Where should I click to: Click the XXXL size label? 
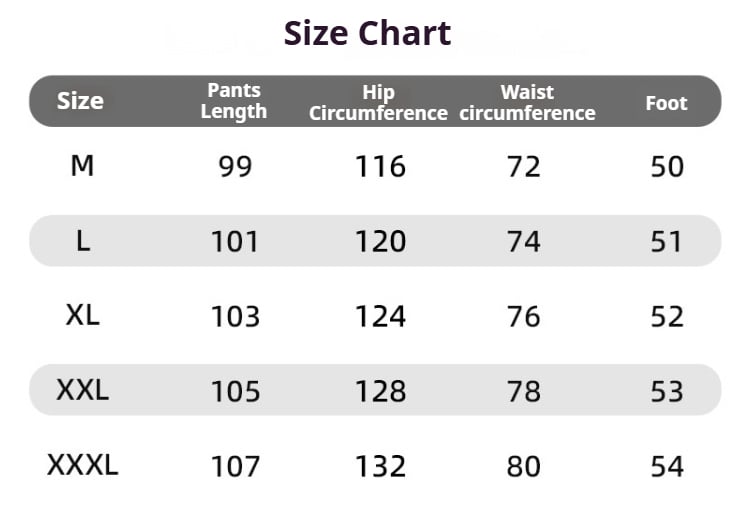[x=83, y=465]
